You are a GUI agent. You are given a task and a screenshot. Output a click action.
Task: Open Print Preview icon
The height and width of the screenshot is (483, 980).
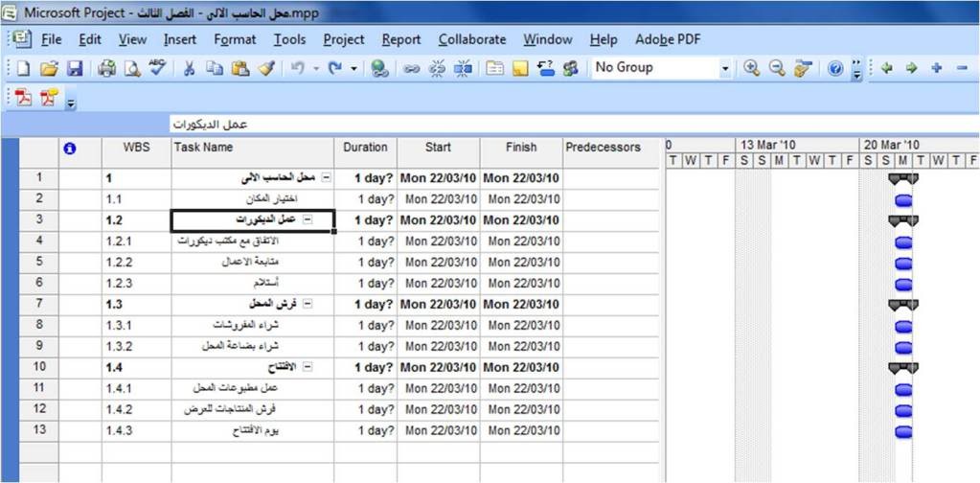[132, 68]
